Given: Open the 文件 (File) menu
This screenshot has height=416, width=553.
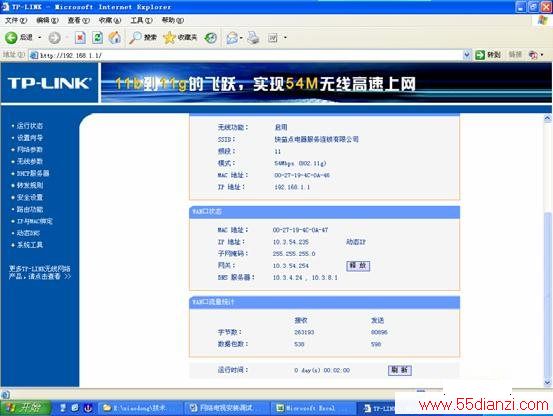Looking at the screenshot, I should [16, 20].
